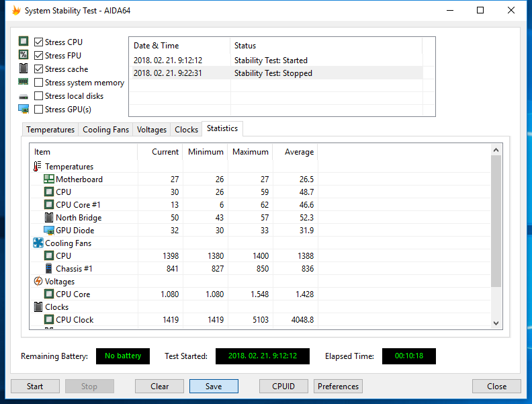Click the AIDA64 flame icon in title bar
Image resolution: width=532 pixels, height=404 pixels.
pos(16,10)
